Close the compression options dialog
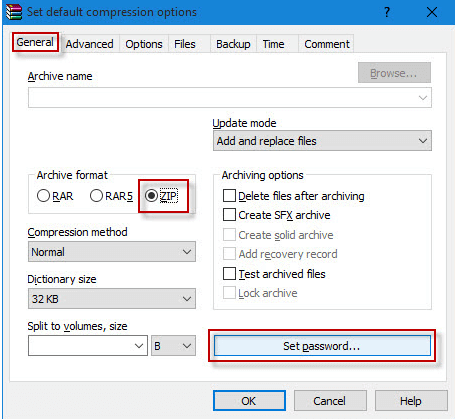Image resolution: width=455 pixels, height=419 pixels. (432, 12)
